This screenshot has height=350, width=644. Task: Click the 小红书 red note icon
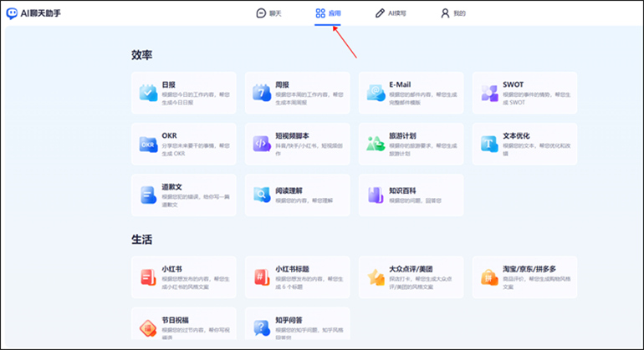tap(148, 277)
